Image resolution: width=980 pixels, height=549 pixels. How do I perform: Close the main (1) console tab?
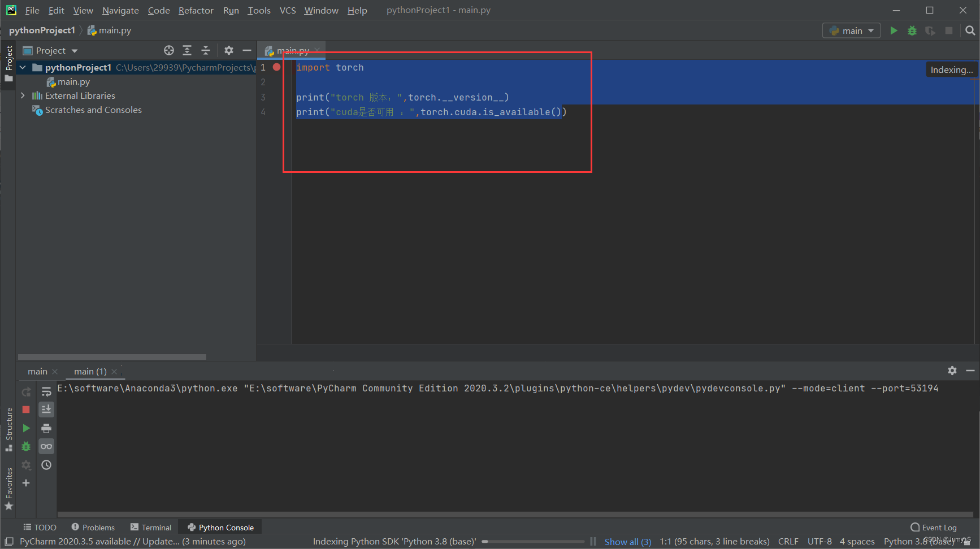tap(114, 371)
